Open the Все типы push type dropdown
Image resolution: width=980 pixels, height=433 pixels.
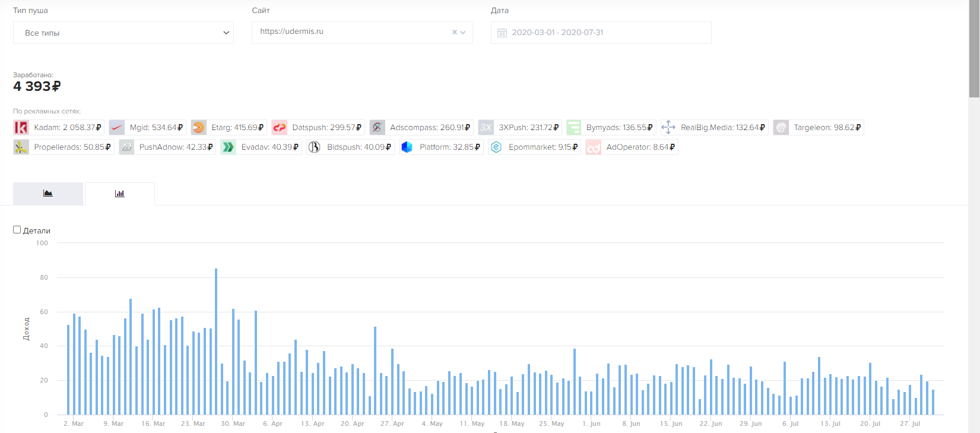[123, 33]
